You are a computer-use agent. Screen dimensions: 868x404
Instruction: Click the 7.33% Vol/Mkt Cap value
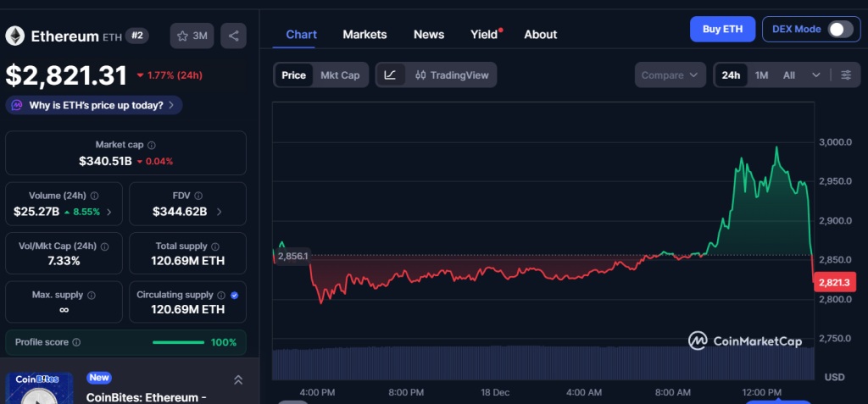64,261
